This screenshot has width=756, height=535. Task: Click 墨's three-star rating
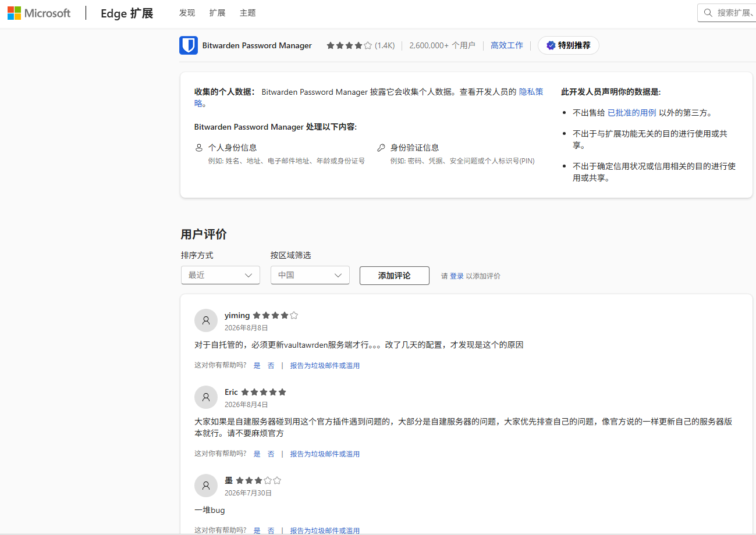(258, 481)
